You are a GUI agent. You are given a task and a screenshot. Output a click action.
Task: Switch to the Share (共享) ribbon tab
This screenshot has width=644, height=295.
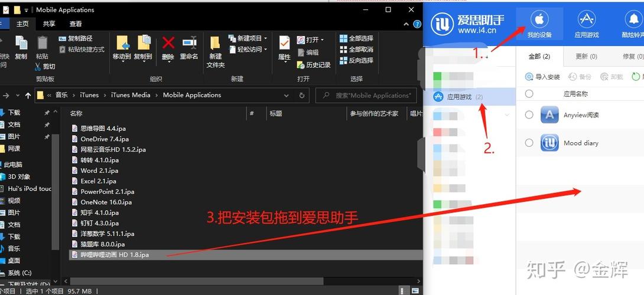(49, 24)
